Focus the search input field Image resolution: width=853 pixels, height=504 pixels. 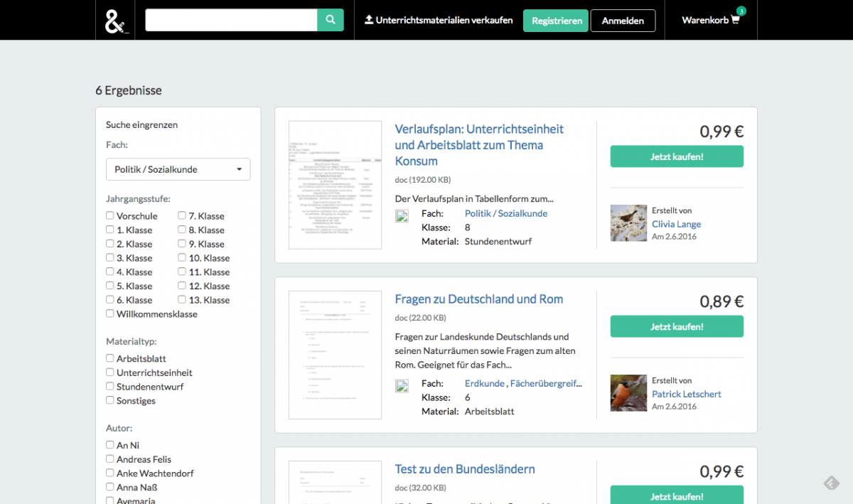pyautogui.click(x=231, y=20)
